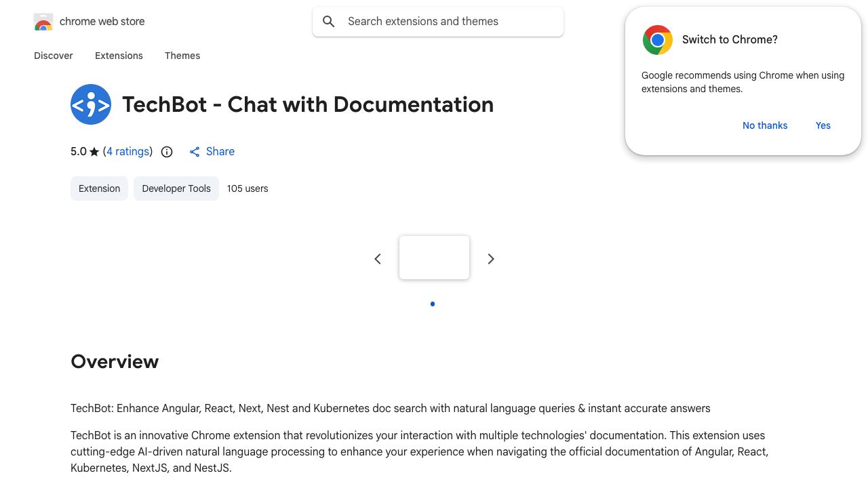Click the Switch to Chrome? popup title
The height and width of the screenshot is (488, 868).
coord(730,39)
